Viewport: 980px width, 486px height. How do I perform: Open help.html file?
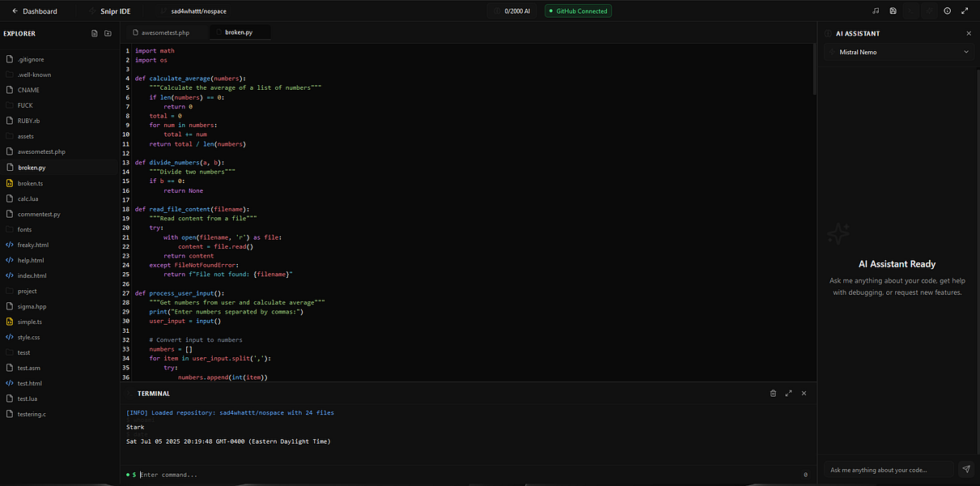[x=60, y=260]
